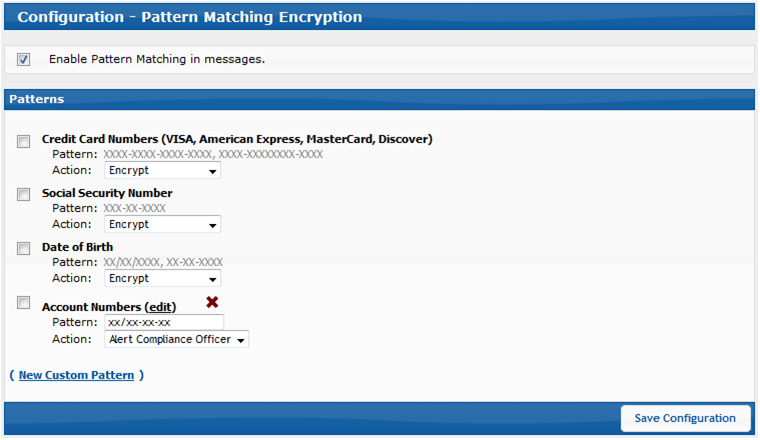760x440 pixels.
Task: Click the Configuration - Pattern Matching Encryption title
Action: (190, 17)
